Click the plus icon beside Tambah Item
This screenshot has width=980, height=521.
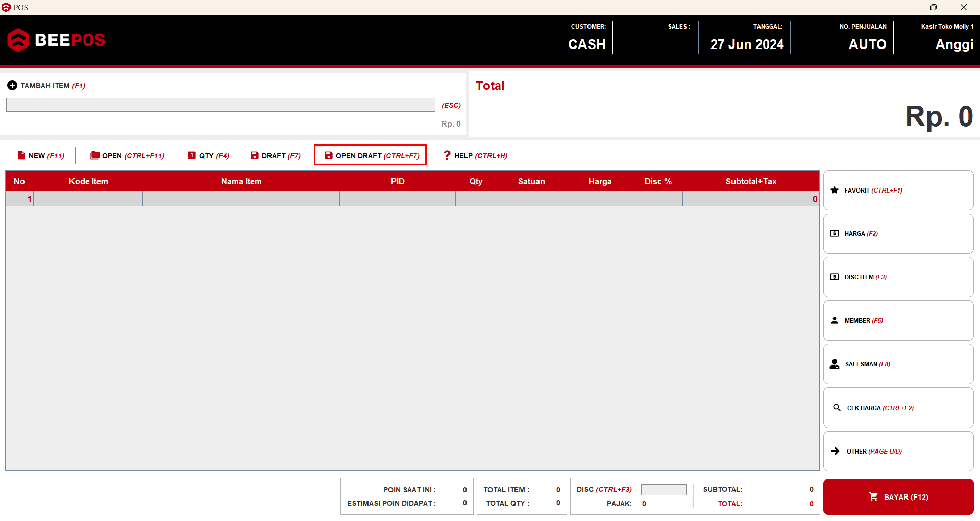coord(12,85)
